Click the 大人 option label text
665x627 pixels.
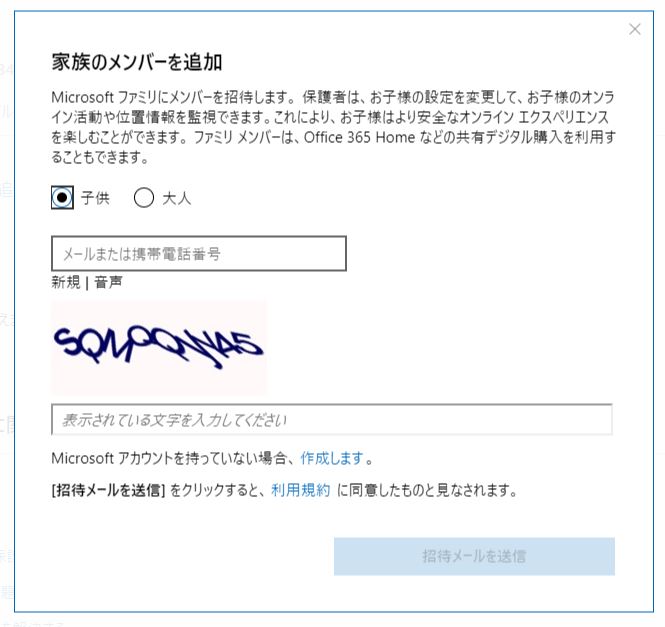pyautogui.click(x=176, y=198)
